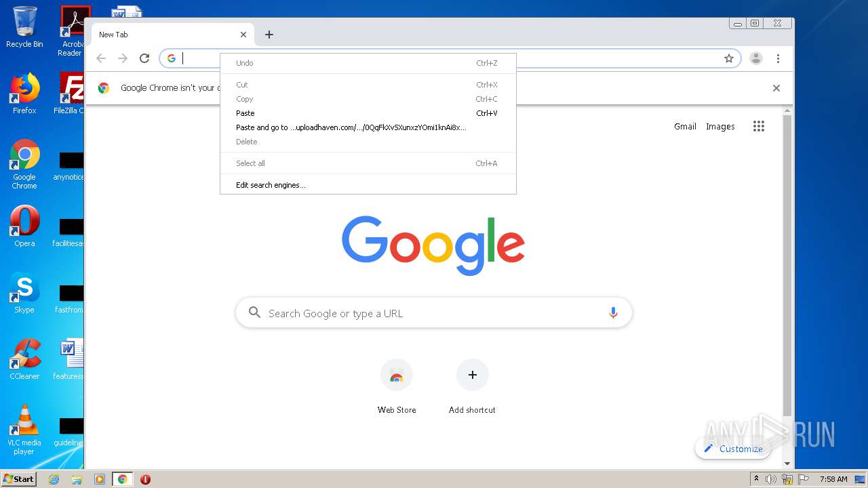Click the Customize button
The width and height of the screenshot is (868, 488).
[x=733, y=449]
